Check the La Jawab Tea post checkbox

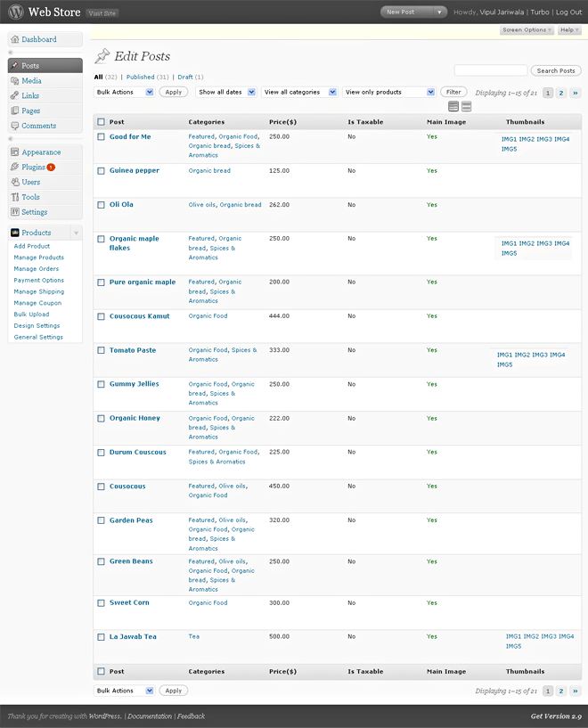(102, 637)
